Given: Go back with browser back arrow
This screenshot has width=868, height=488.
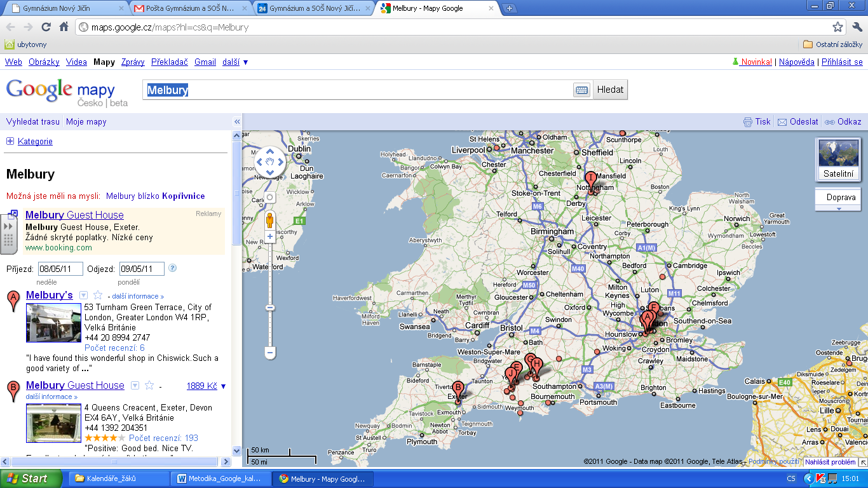Looking at the screenshot, I should click(x=10, y=27).
